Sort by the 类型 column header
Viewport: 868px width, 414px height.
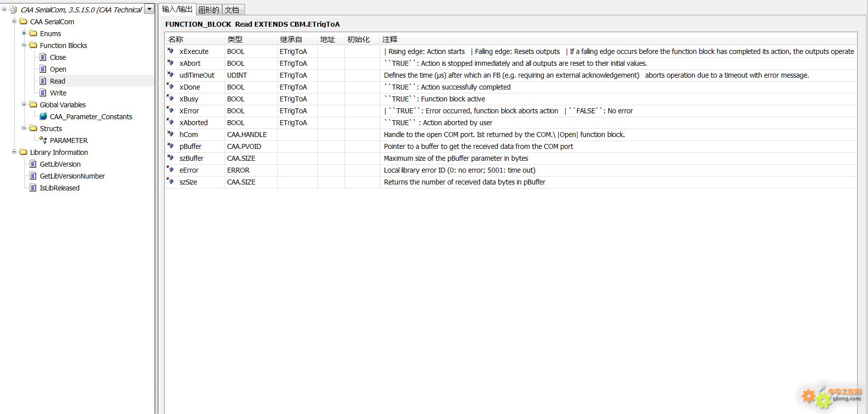coord(251,39)
